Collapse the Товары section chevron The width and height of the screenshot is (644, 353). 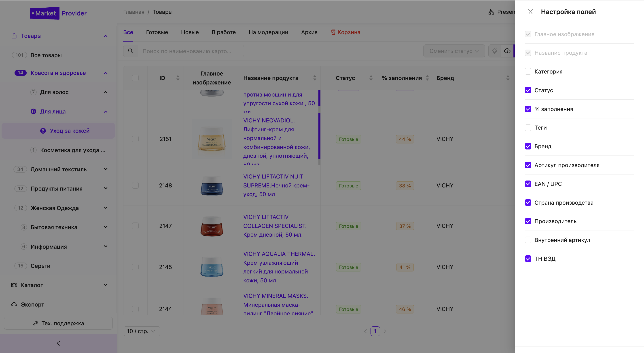click(106, 36)
